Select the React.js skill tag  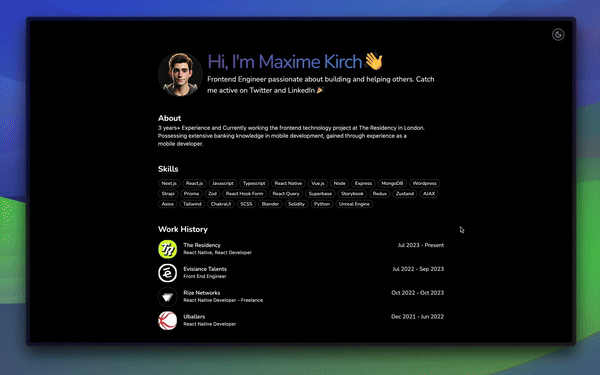click(194, 183)
